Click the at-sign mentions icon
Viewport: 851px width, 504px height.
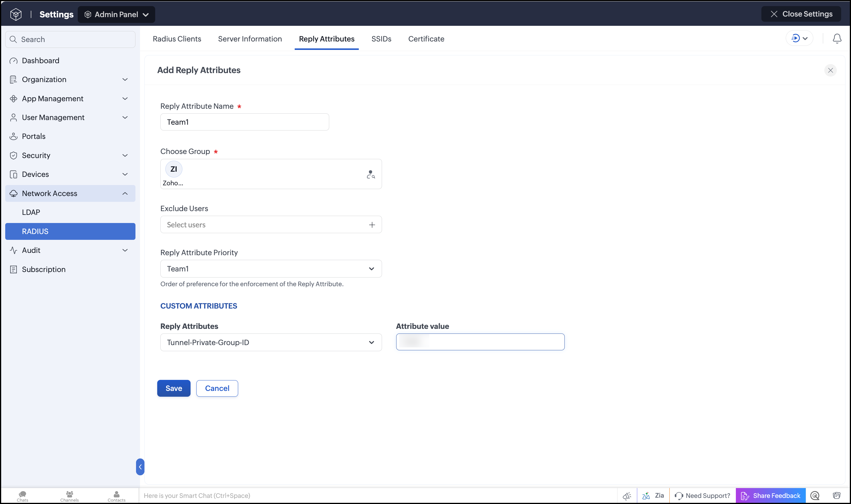point(815,496)
